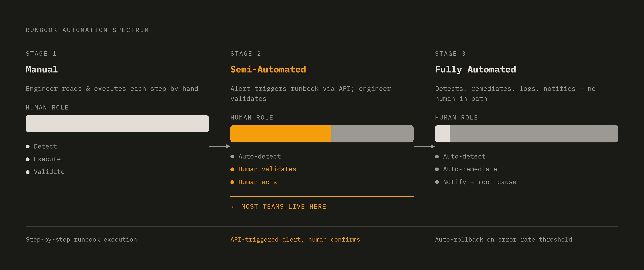Click the 'Fully Automated' heading

pyautogui.click(x=475, y=69)
